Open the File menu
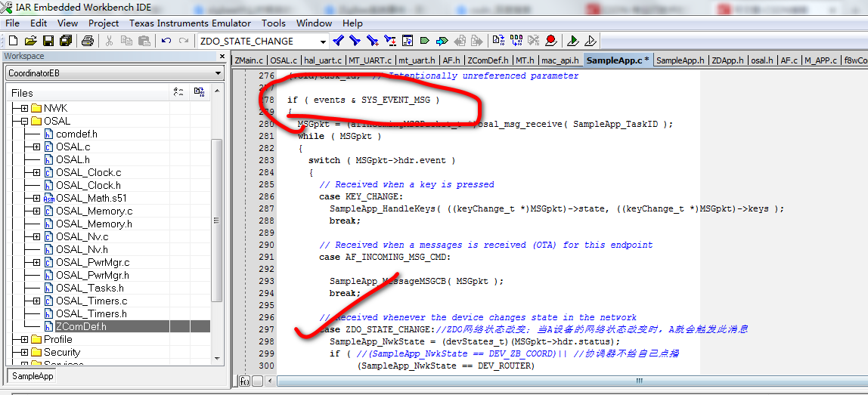The height and width of the screenshot is (395, 868). tap(12, 23)
